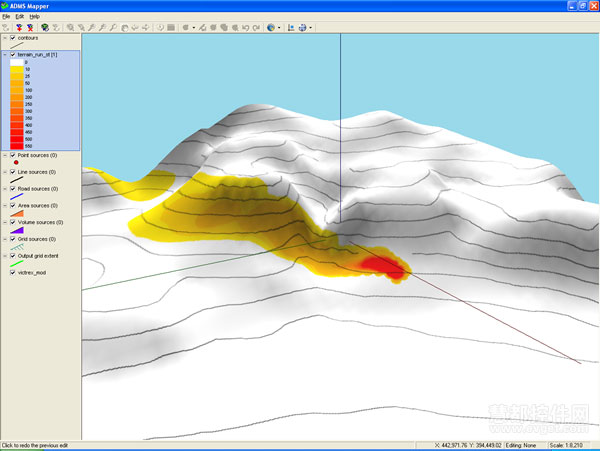Toggle the Point sources checkbox
Screen dimensions: 600x451
[13, 155]
